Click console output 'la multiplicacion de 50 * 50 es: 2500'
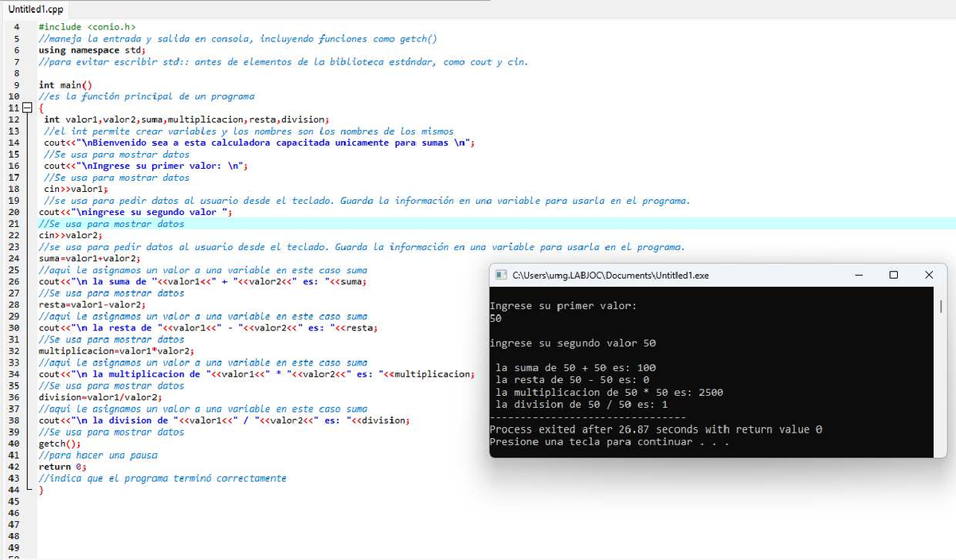Viewport: 956px width, 560px height. pyautogui.click(x=609, y=392)
